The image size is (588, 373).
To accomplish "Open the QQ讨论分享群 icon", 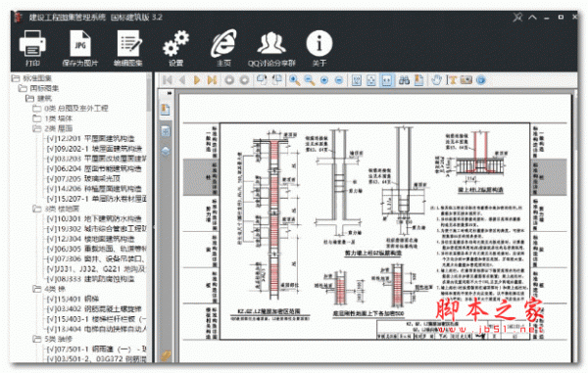I will tap(271, 43).
